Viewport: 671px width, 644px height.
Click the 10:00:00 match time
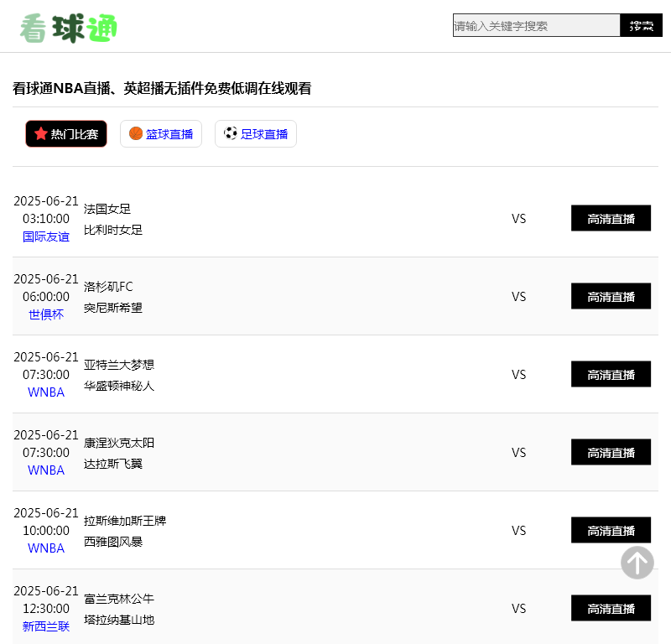[46, 531]
